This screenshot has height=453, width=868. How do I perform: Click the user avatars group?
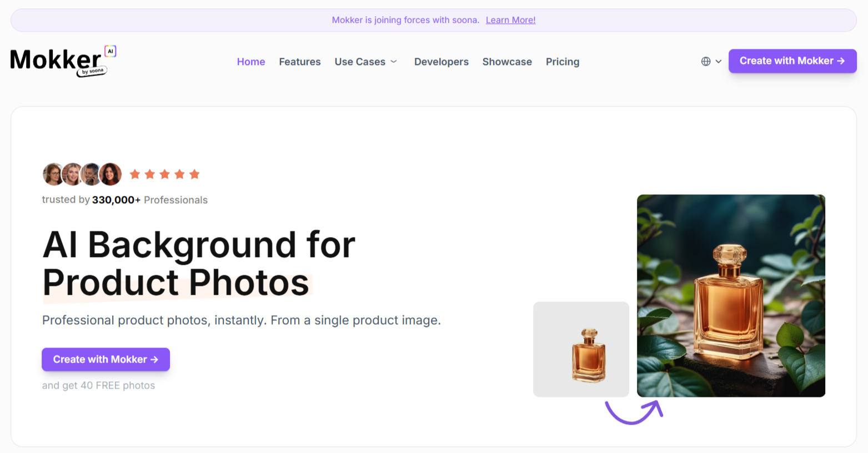coord(82,174)
